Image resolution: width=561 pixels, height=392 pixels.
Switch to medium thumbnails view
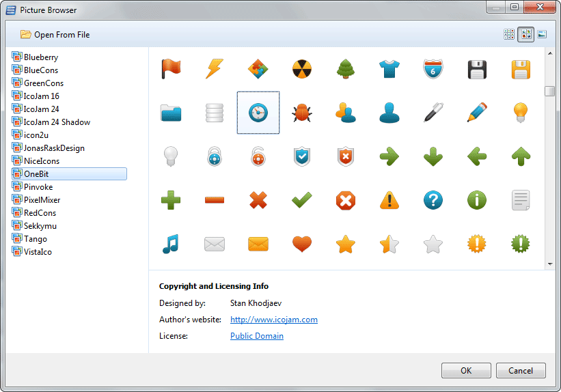pyautogui.click(x=525, y=34)
